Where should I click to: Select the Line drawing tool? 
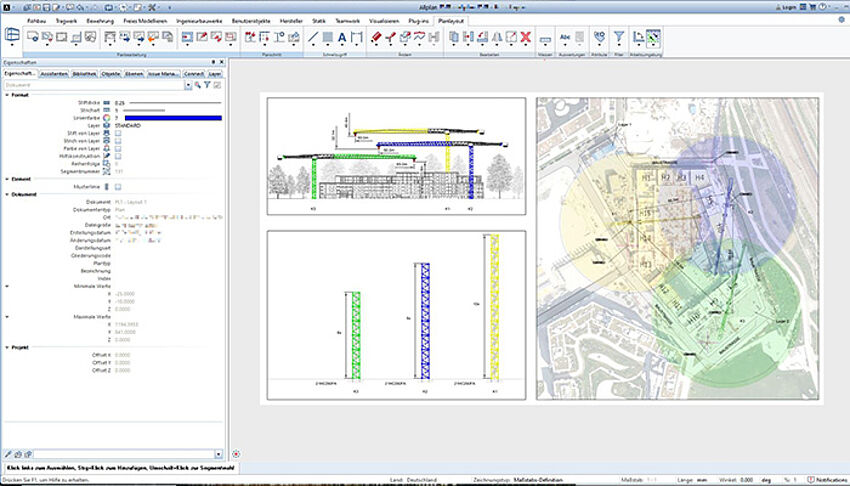point(313,38)
